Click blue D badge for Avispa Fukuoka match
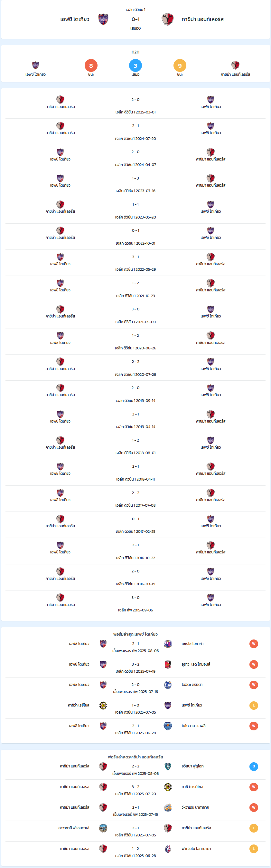 click(x=254, y=766)
